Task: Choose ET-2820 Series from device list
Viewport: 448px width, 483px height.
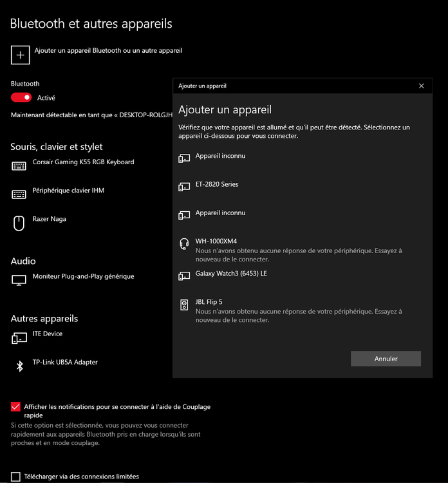Action: [217, 185]
